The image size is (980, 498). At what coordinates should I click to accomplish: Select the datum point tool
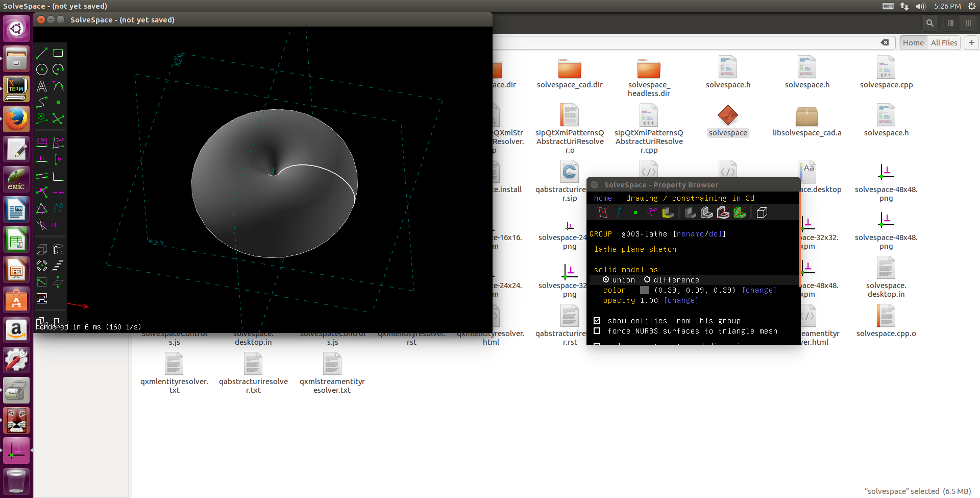58,102
